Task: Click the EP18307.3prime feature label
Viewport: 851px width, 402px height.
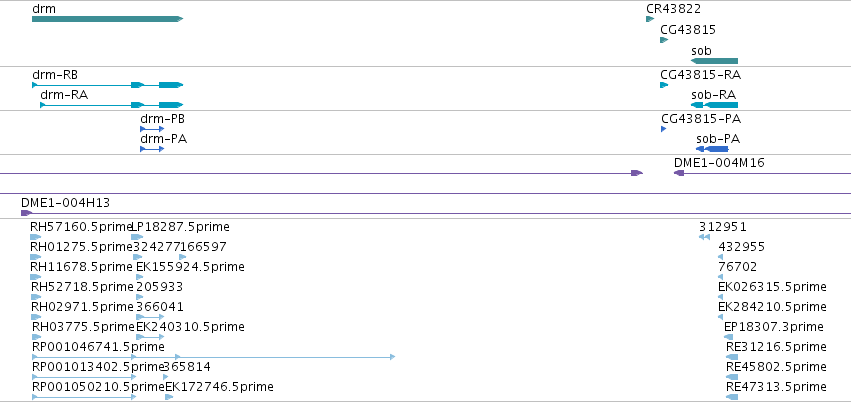Action: click(773, 327)
